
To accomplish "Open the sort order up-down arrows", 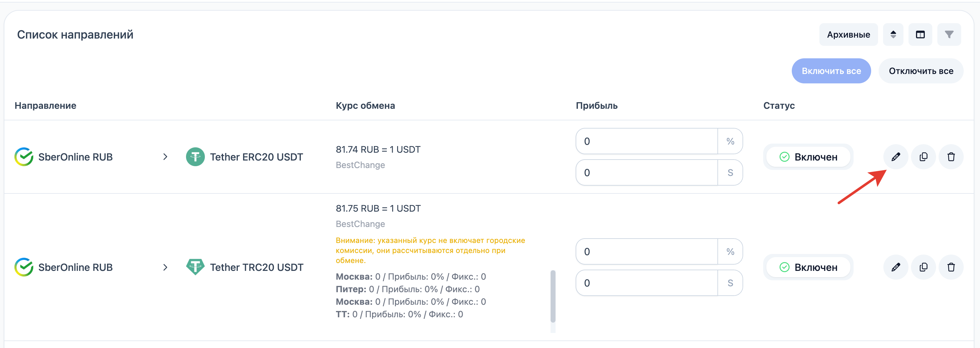I will click(893, 34).
